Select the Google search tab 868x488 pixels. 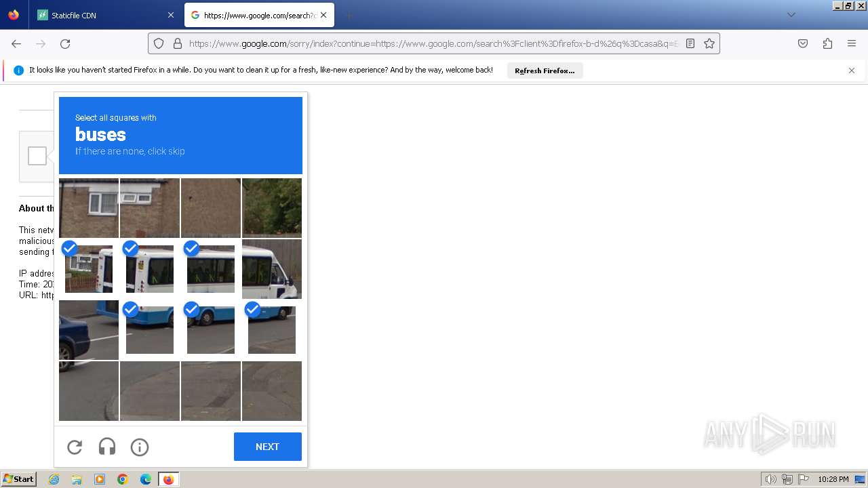click(x=259, y=15)
